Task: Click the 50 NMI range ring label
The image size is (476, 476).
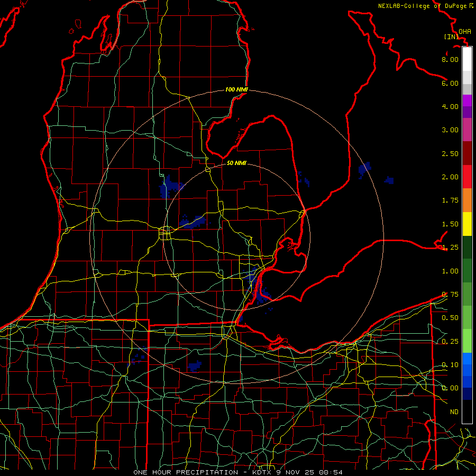Action: [x=236, y=163]
